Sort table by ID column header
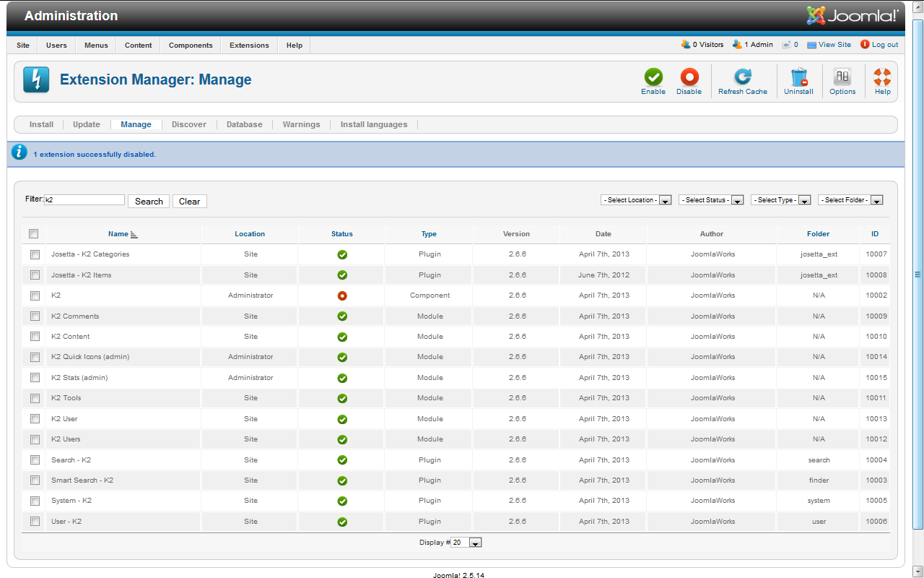This screenshot has width=924, height=578. 875,234
